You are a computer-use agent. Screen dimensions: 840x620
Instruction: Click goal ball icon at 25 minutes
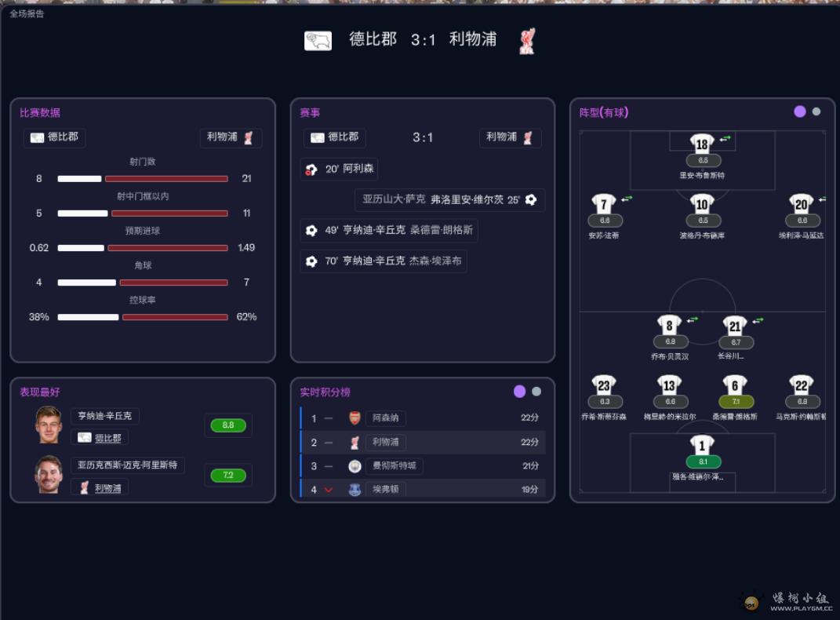coord(531,200)
